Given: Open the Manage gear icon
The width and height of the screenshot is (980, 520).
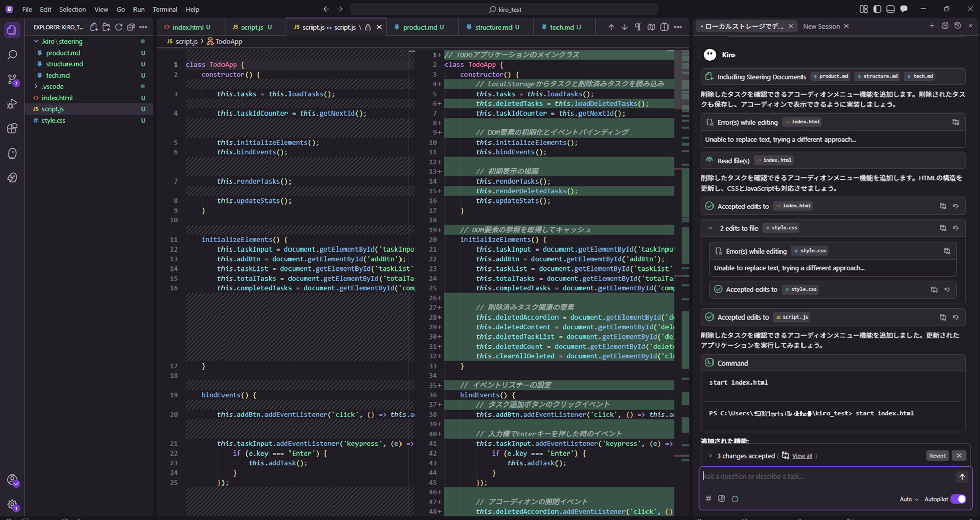Looking at the screenshot, I should [12, 504].
